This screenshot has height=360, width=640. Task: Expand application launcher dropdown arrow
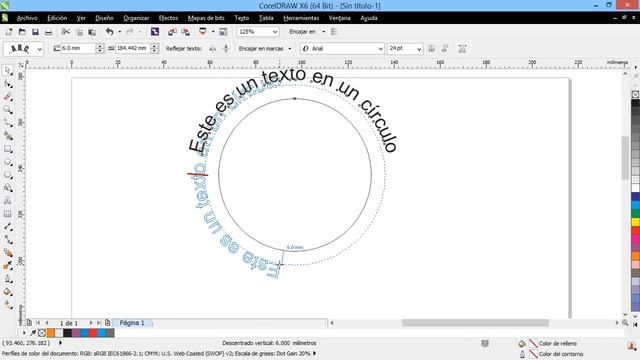[213, 31]
